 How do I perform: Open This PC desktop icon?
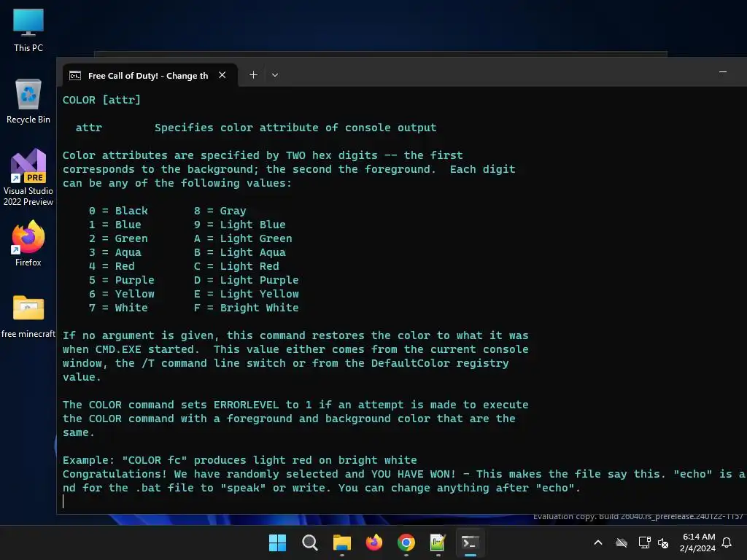tap(28, 30)
